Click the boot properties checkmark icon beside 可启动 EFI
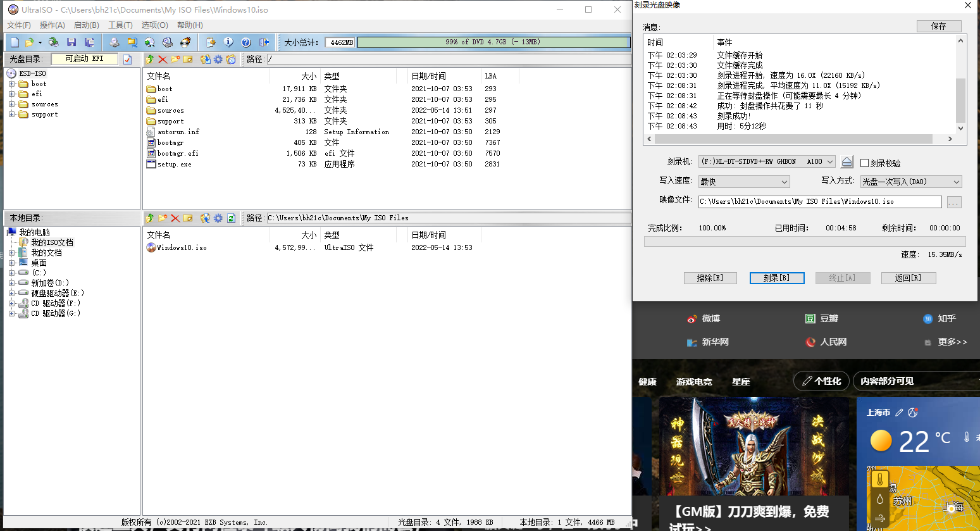This screenshot has width=980, height=531. (127, 59)
